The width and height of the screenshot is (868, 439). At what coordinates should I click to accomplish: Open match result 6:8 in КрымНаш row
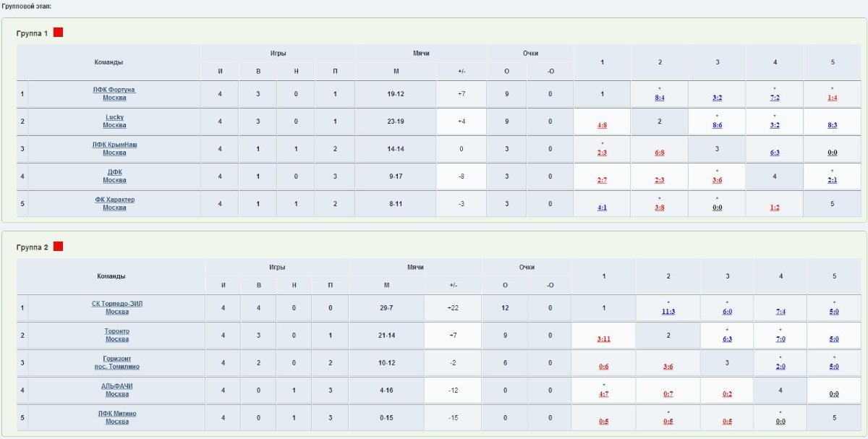pyautogui.click(x=660, y=153)
